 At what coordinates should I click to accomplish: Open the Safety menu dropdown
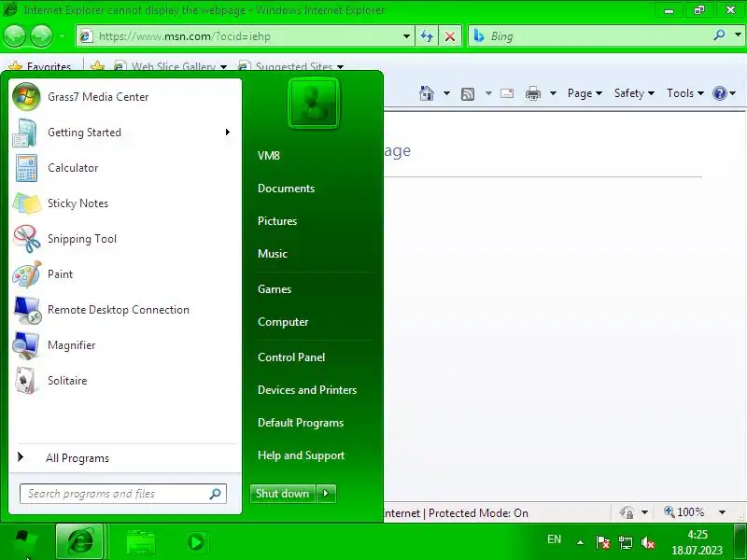point(634,93)
